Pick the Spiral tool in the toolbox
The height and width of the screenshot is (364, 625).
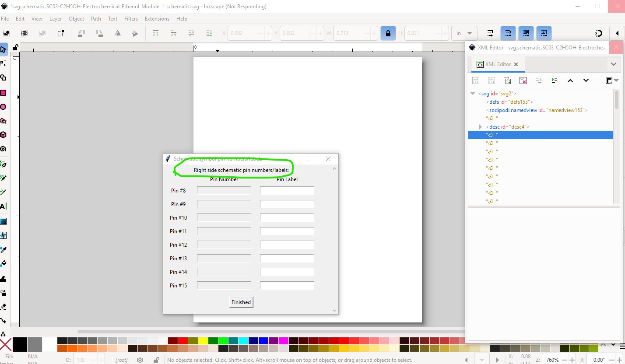[x=3, y=149]
